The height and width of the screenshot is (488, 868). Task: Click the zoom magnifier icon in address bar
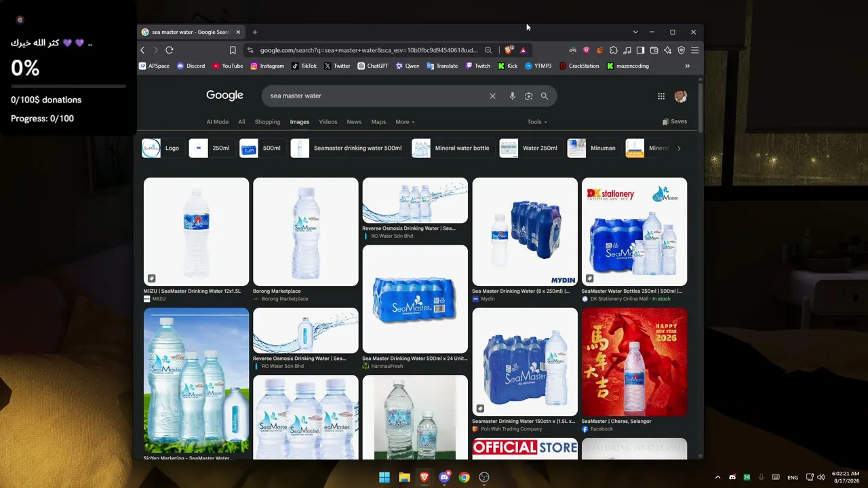488,50
